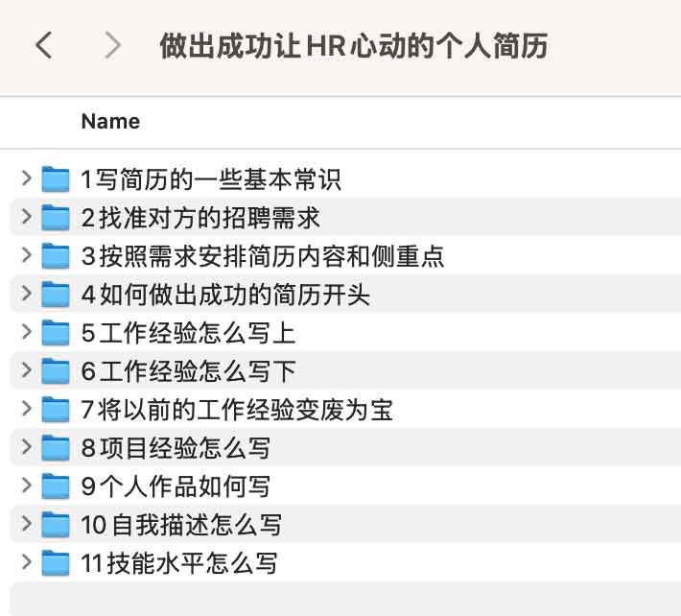Select the 11技能水平怎么写 folder name
The image size is (681, 616).
coord(179,563)
